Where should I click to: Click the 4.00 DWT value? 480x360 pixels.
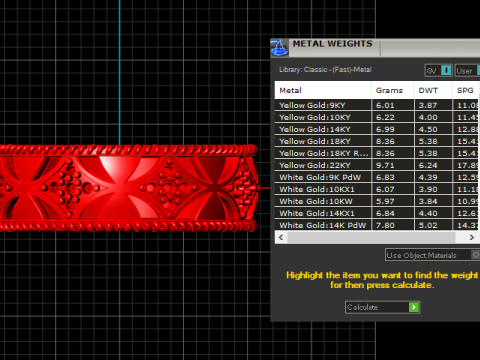click(x=428, y=117)
